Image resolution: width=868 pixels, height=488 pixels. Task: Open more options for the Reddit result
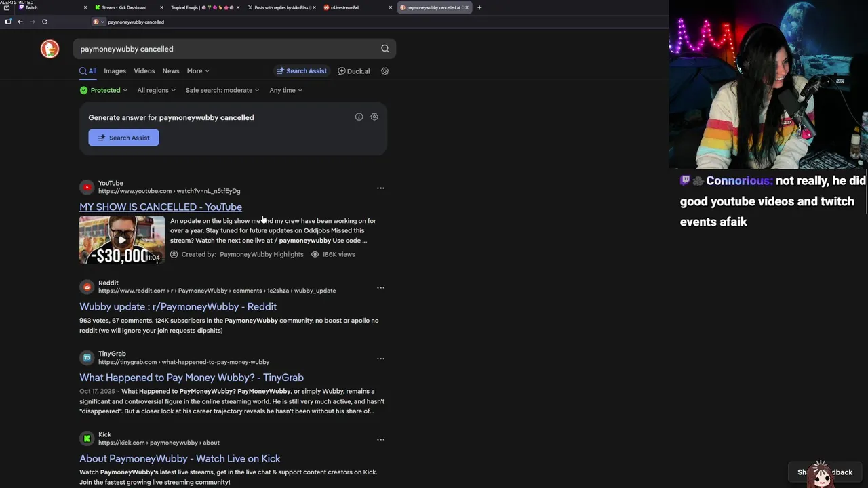380,287
